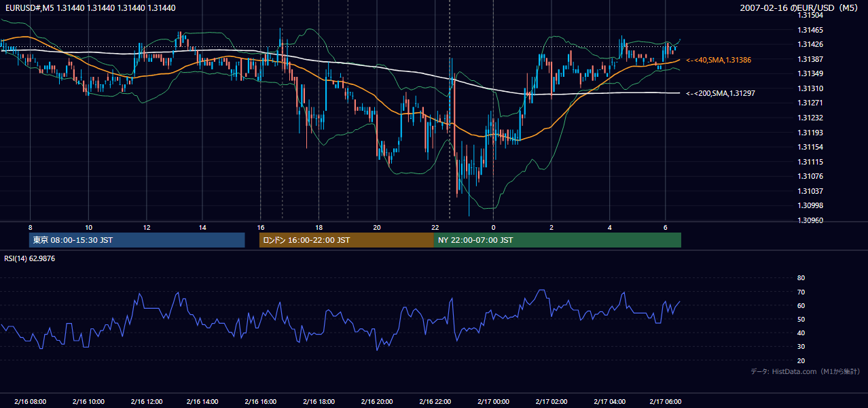
Task: Click hour label 10 under price chart
Action: click(x=88, y=227)
